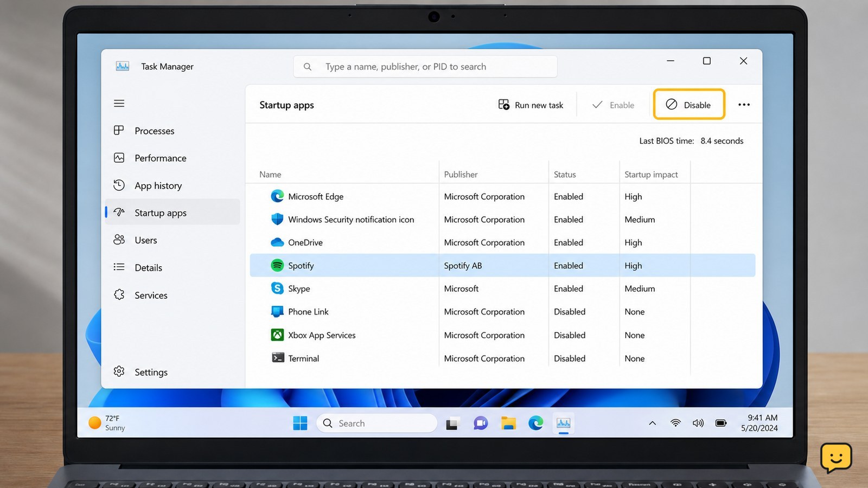The image size is (868, 488).
Task: Select the Startup apps page
Action: coord(173,213)
